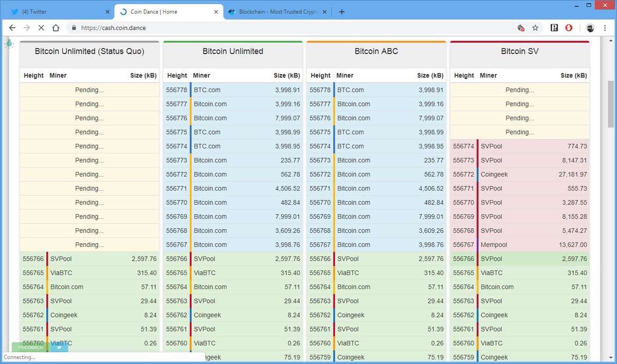Click ViaBTC at 556765 in Bitcoin Unlimited
This screenshot has width=617, height=364.
point(205,273)
